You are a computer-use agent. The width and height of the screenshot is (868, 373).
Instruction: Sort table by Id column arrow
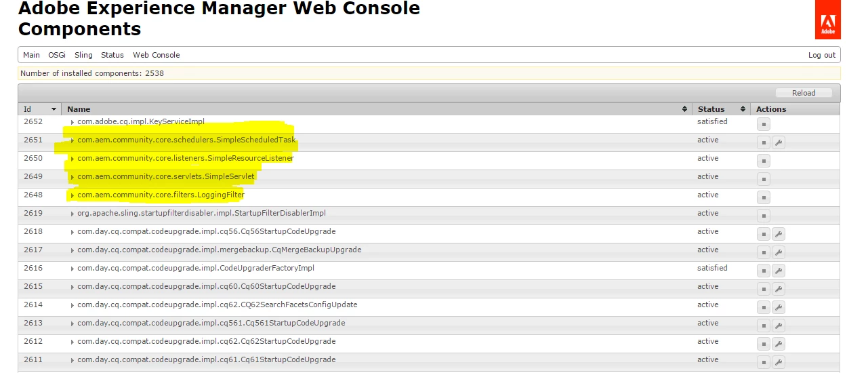click(x=54, y=109)
